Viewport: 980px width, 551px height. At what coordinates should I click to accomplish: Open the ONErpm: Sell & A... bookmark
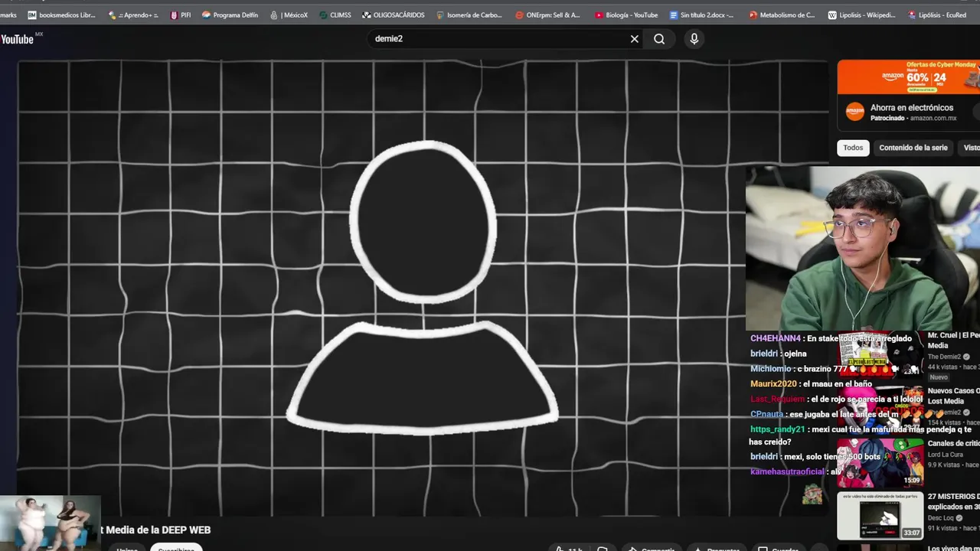coord(548,15)
